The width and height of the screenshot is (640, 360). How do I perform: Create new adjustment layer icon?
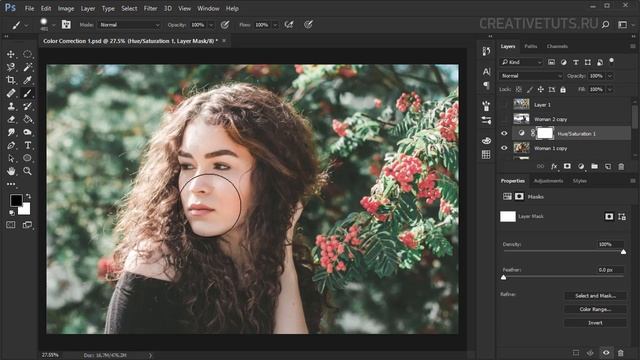[x=580, y=166]
